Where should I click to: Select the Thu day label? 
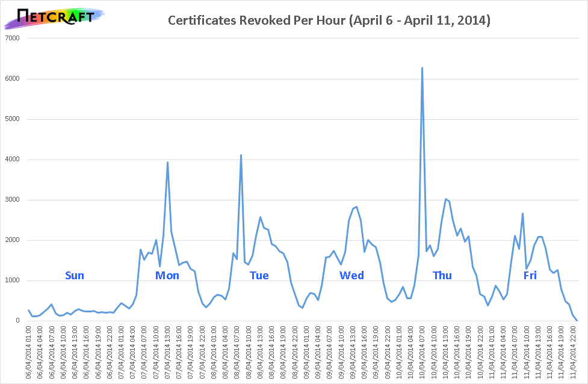point(442,276)
